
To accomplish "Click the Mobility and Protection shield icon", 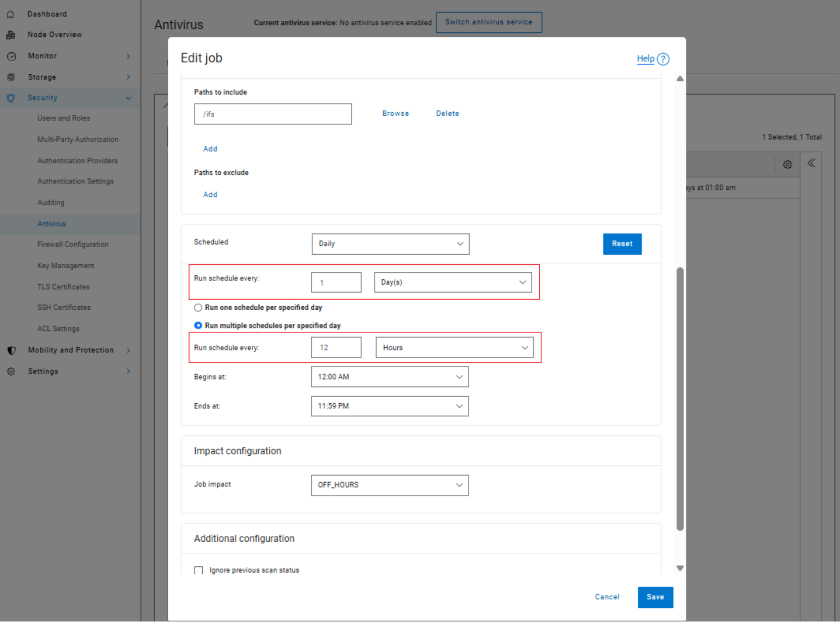I will (x=11, y=350).
